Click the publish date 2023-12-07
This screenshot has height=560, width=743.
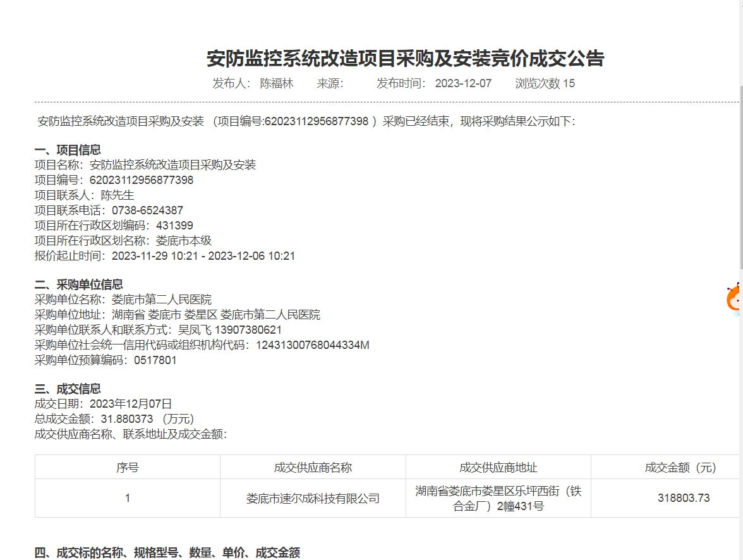click(463, 83)
